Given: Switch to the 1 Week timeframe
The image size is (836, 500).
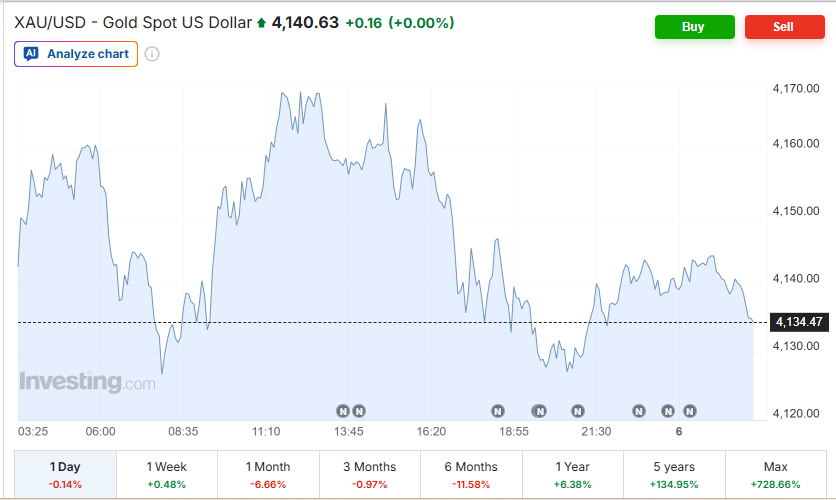Looking at the screenshot, I should pyautogui.click(x=167, y=474).
